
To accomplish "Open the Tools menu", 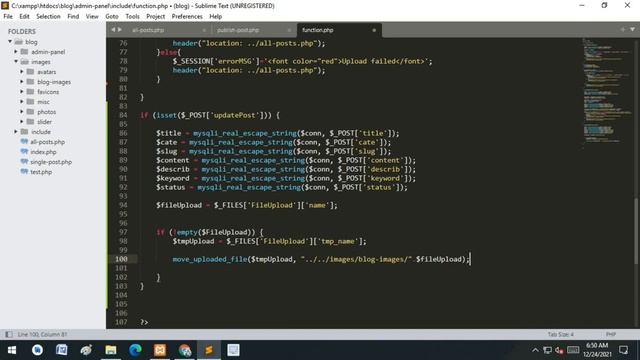I will (132, 16).
